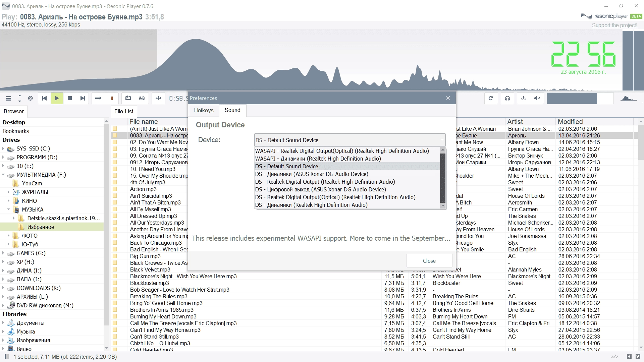
Task: Select Burning My Heart Down.mp3 file
Action: tap(163, 316)
